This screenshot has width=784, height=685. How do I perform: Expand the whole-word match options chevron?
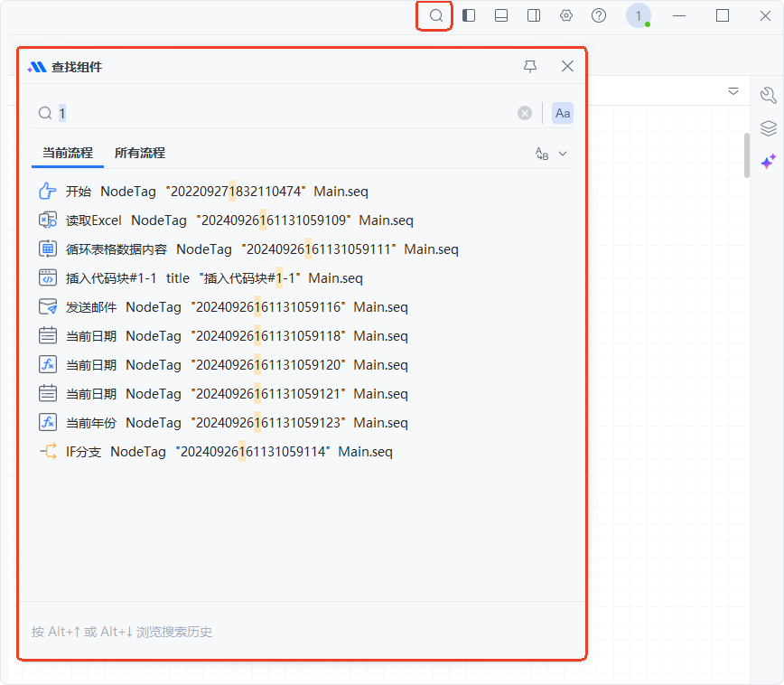pyautogui.click(x=563, y=154)
